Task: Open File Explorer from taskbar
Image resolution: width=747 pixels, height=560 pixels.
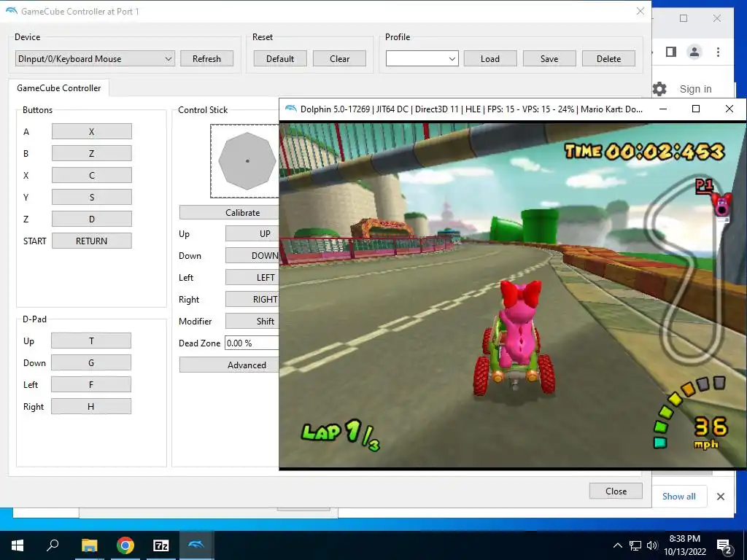Action: pyautogui.click(x=89, y=545)
